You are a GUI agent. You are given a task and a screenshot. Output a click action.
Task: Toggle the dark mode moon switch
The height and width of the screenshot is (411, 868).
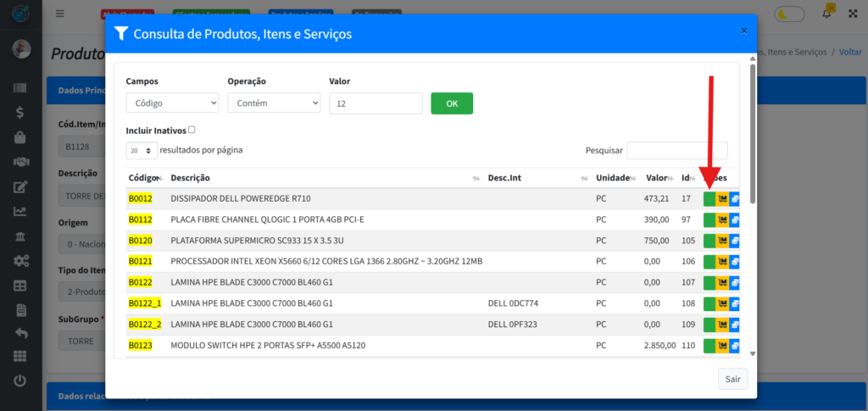pyautogui.click(x=790, y=14)
